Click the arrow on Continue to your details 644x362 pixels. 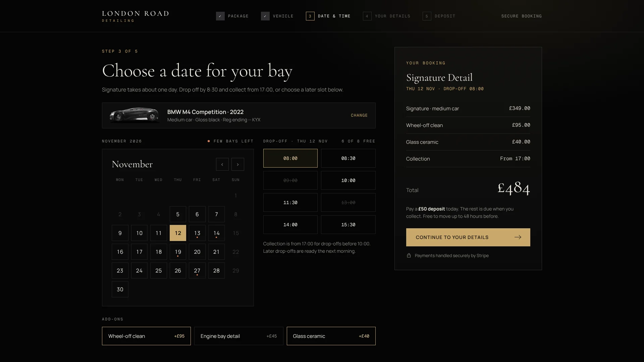[518, 237]
